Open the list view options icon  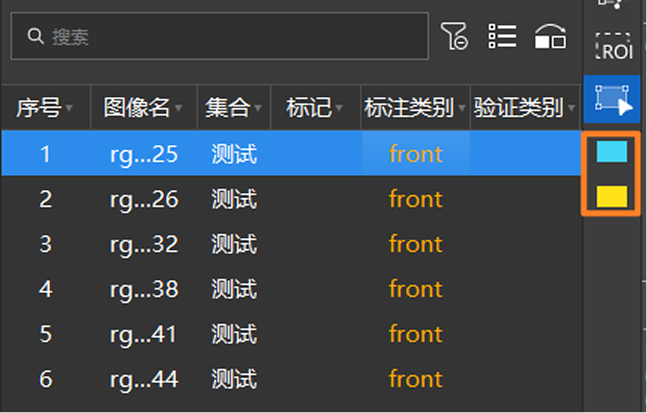502,36
